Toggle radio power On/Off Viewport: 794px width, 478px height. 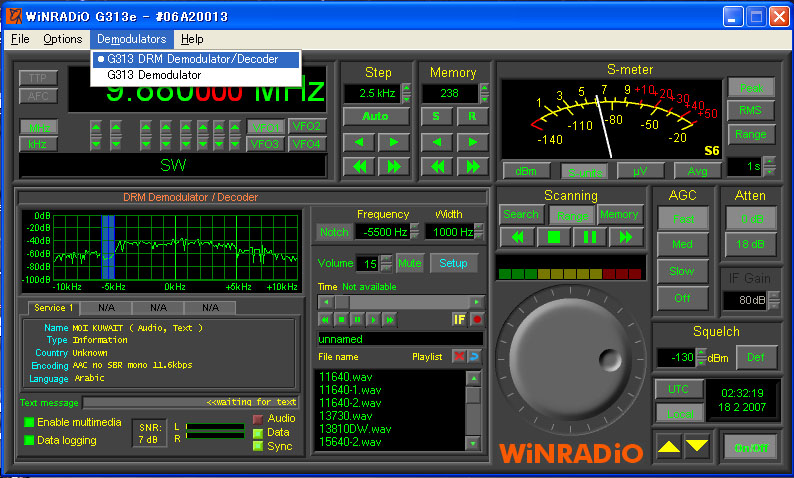[x=750, y=448]
